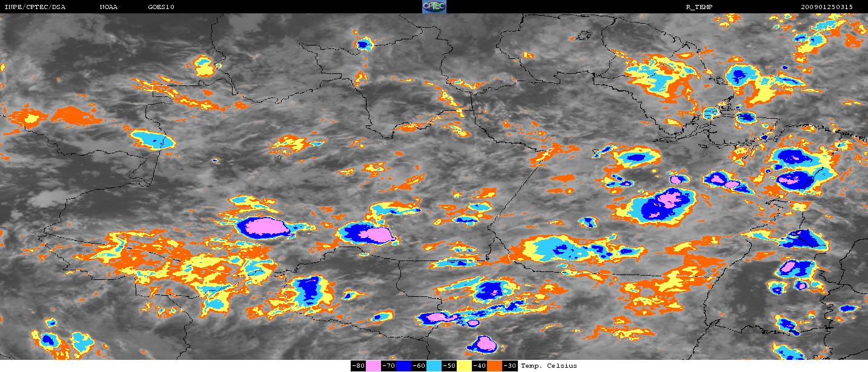This screenshot has height=372, width=868.
Task: Click the GOES10 satellite label
Action: click(x=161, y=7)
